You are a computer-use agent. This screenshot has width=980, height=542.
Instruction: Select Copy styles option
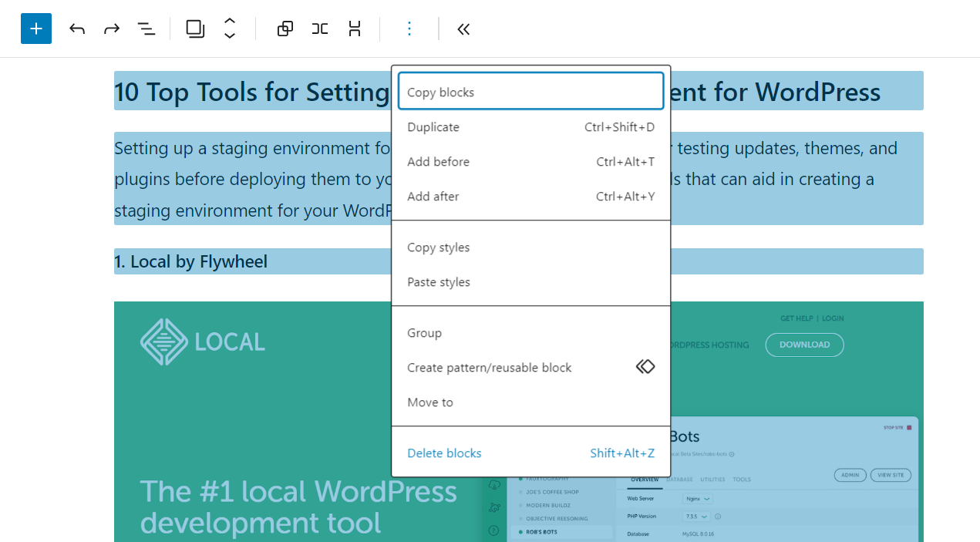pyautogui.click(x=531, y=247)
